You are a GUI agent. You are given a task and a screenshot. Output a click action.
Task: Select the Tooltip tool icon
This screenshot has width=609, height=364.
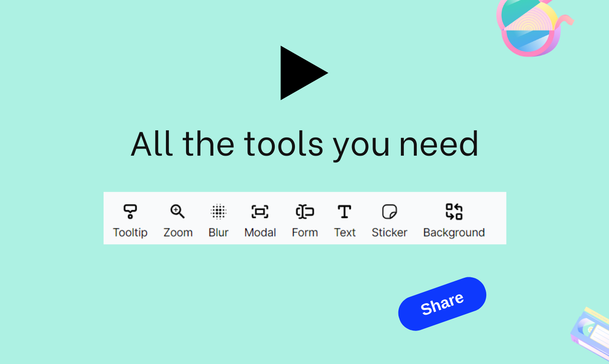tap(130, 212)
